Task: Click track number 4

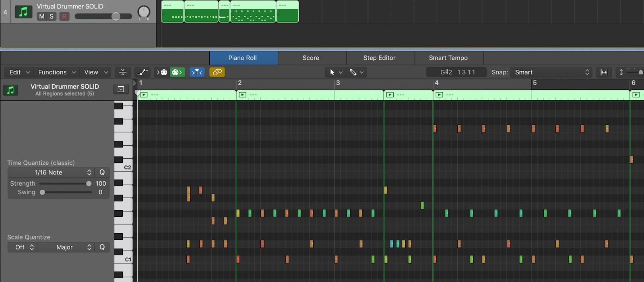Action: click(5, 12)
